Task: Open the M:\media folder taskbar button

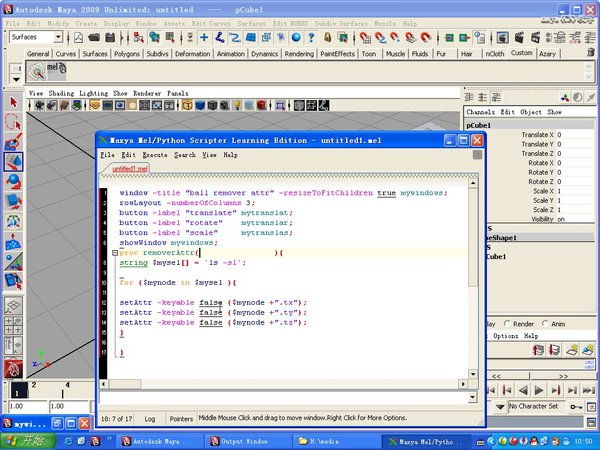Action: click(x=336, y=441)
